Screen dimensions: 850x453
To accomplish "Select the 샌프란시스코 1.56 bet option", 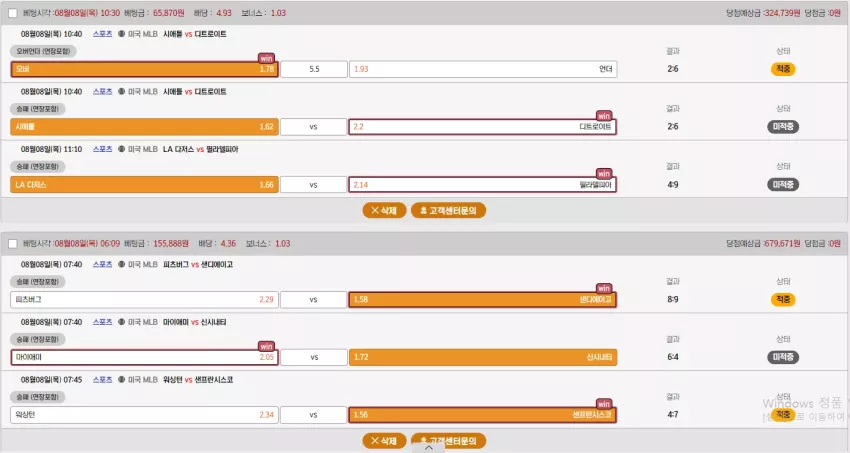I will [x=483, y=415].
